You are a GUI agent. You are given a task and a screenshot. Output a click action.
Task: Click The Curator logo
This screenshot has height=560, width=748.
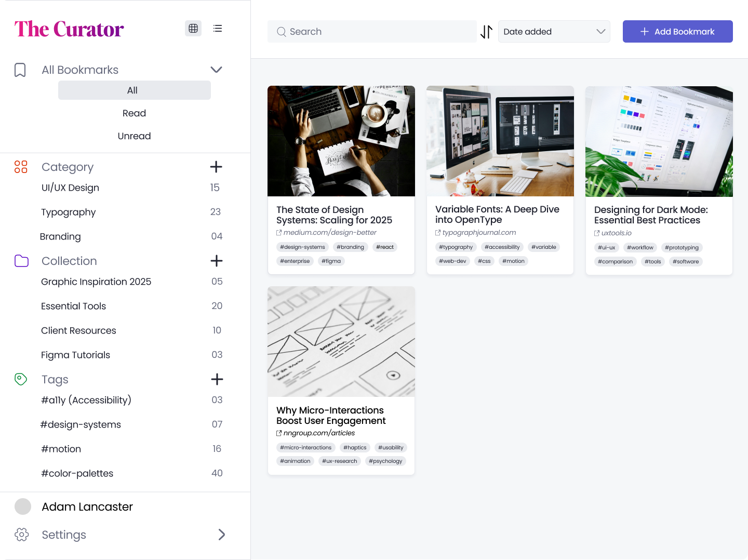(69, 29)
